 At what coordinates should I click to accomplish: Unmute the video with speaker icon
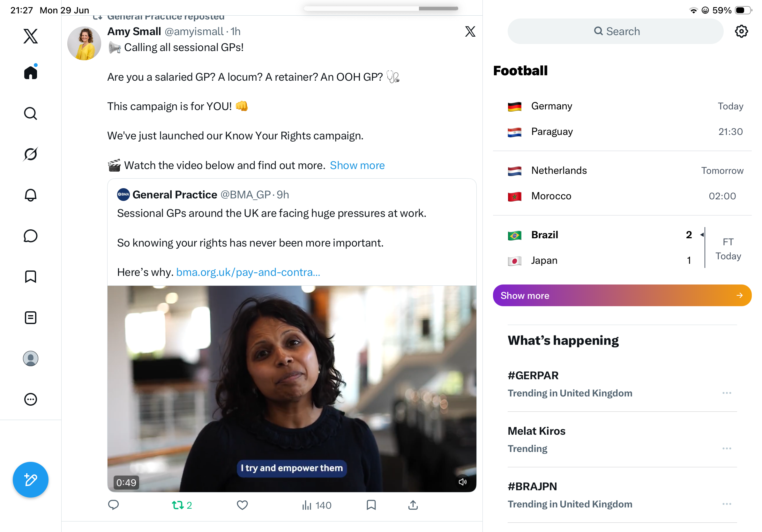(x=462, y=482)
